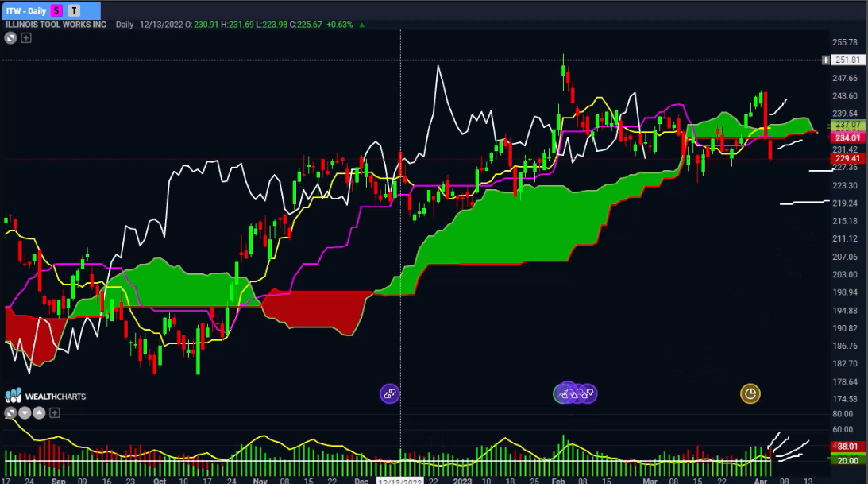Click the 2023 label on time axis
This screenshot has height=484, width=868.
tap(463, 481)
